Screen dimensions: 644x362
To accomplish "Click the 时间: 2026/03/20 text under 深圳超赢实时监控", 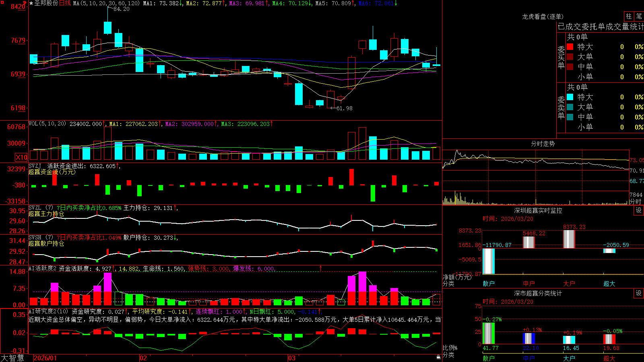I will point(508,219).
